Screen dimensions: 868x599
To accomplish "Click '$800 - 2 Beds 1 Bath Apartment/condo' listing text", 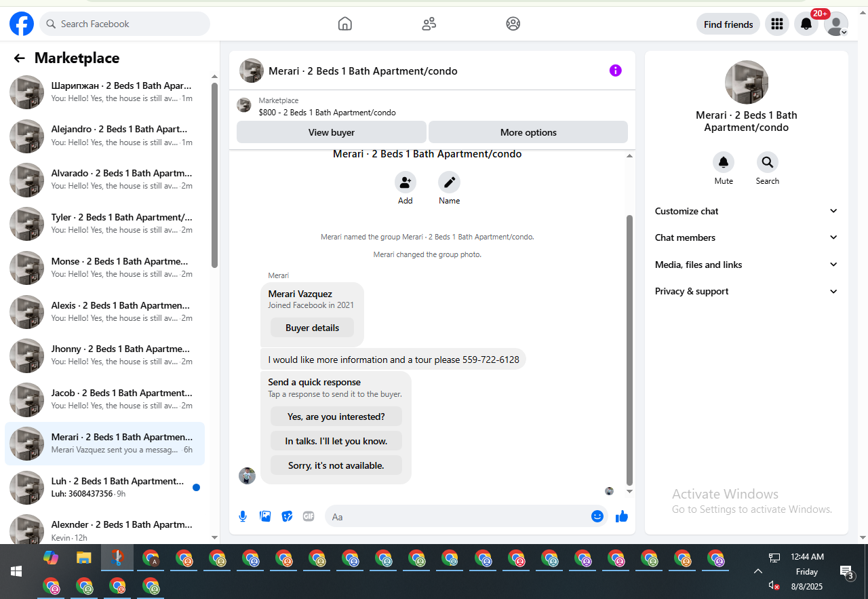I will [328, 113].
